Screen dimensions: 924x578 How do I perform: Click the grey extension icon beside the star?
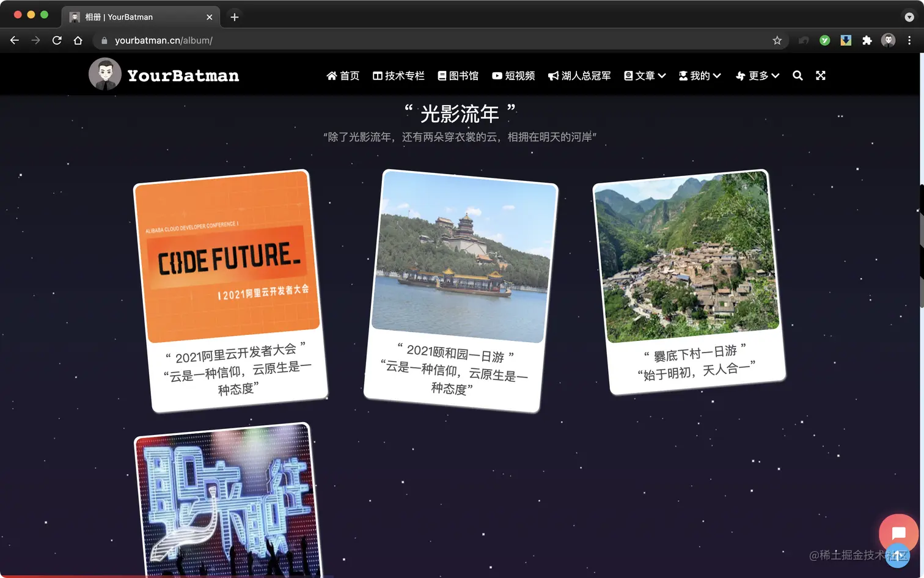804,40
